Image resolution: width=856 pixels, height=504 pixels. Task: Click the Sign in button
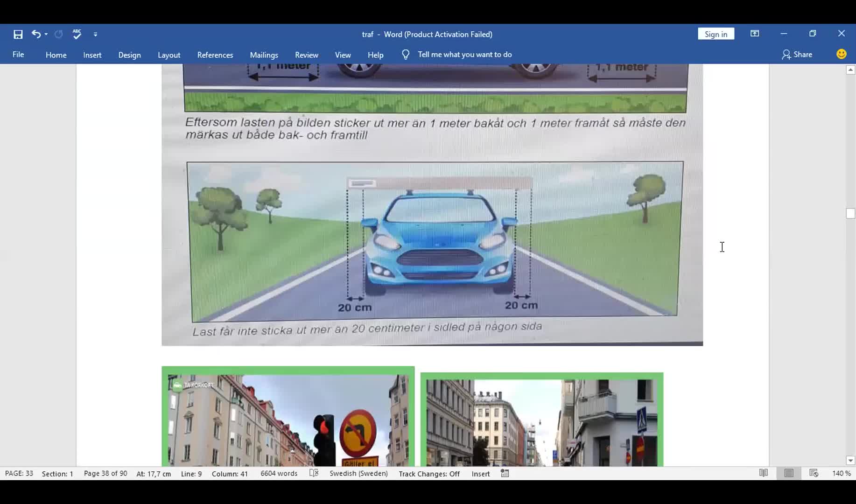click(716, 34)
